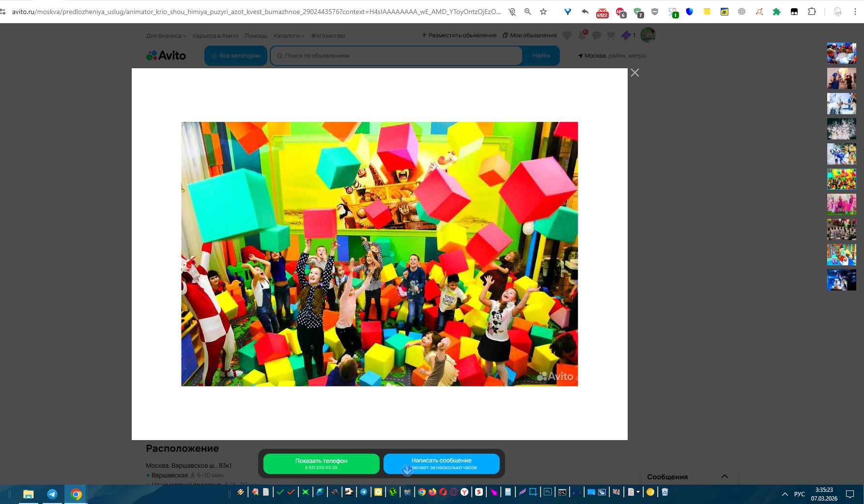864x504 pixels.
Task: Open the messages speech bubble icon
Action: click(597, 35)
